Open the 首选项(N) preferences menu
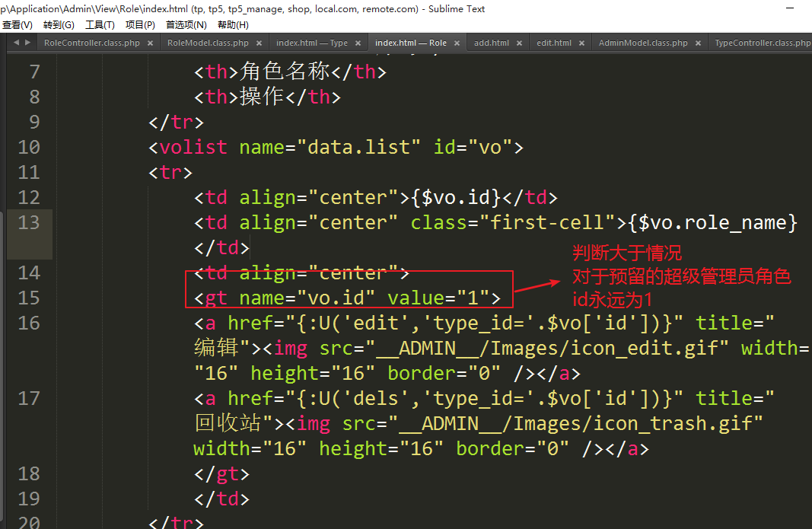The image size is (812, 529). click(x=186, y=25)
